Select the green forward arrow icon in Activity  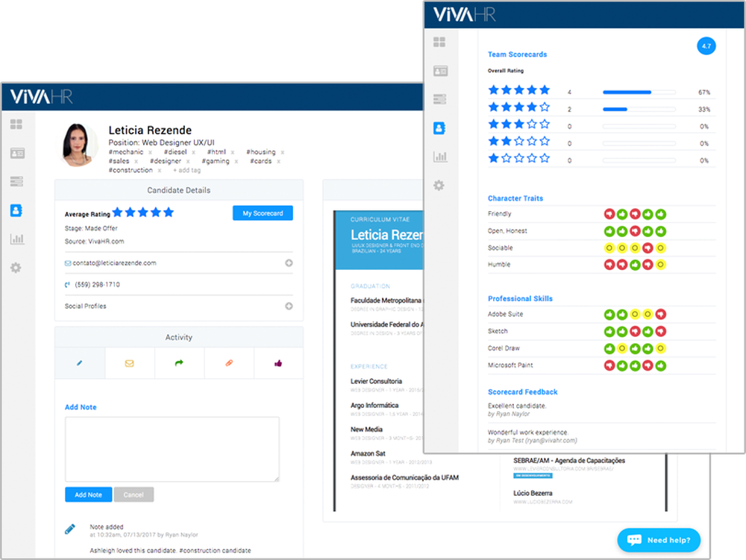point(179,363)
